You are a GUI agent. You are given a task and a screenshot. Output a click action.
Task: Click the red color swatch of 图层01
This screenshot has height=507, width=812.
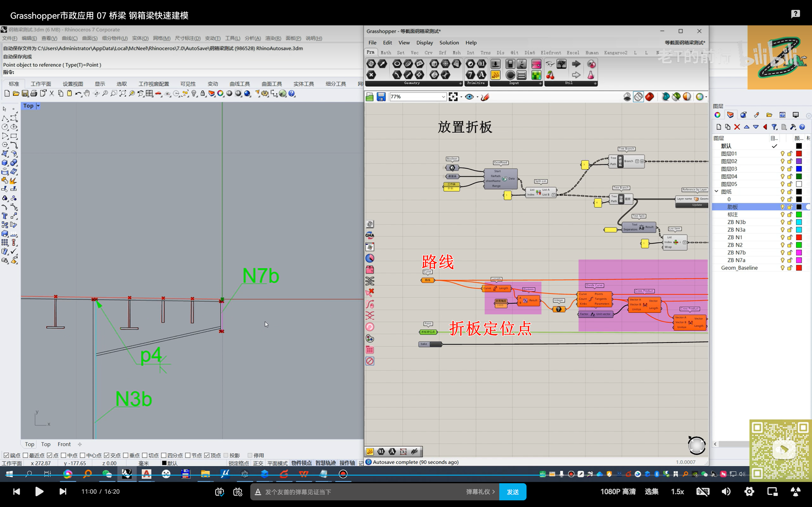coord(799,154)
